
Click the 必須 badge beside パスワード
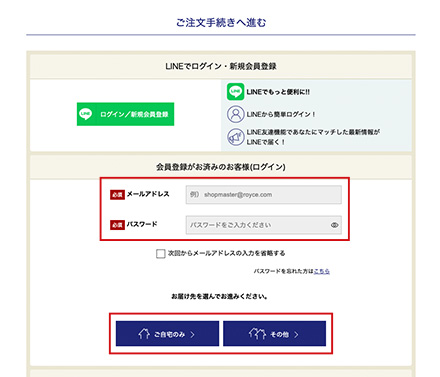(117, 225)
